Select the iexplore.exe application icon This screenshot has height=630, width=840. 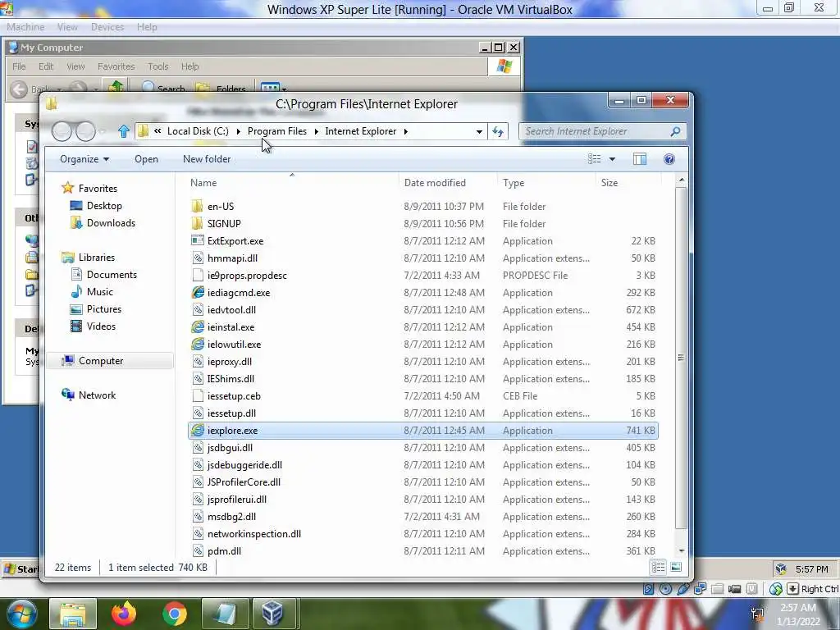click(198, 430)
